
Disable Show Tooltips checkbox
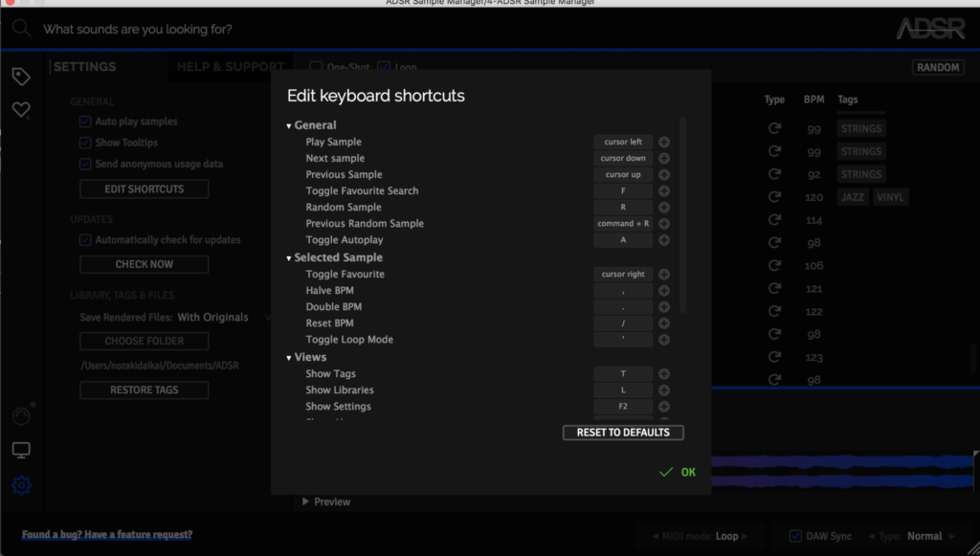[x=85, y=143]
